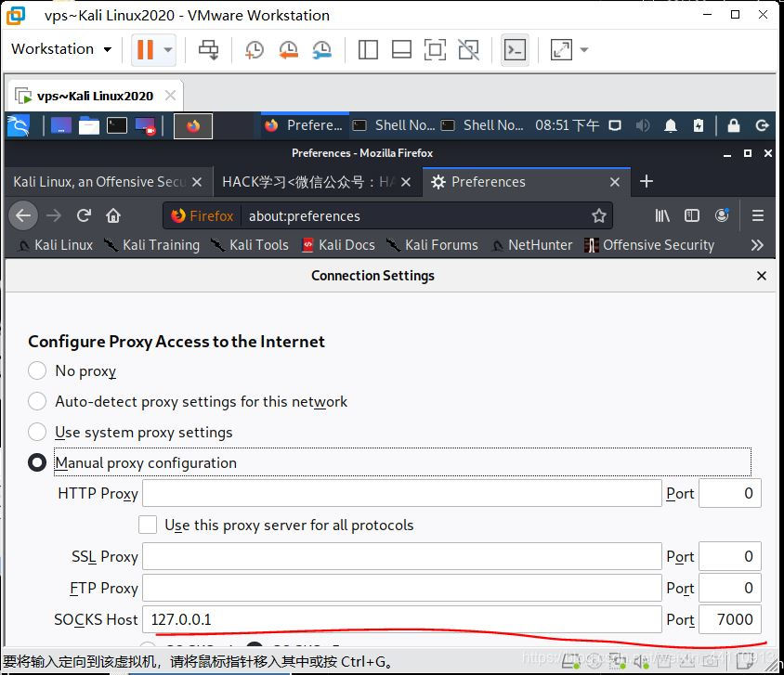Click the SSL Proxy host field
Viewport: 784px width, 675px height.
(402, 556)
